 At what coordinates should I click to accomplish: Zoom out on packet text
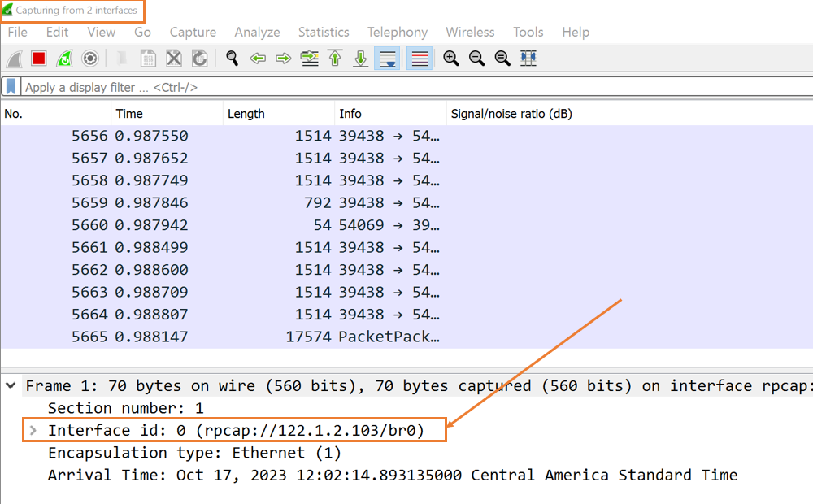[x=476, y=59]
